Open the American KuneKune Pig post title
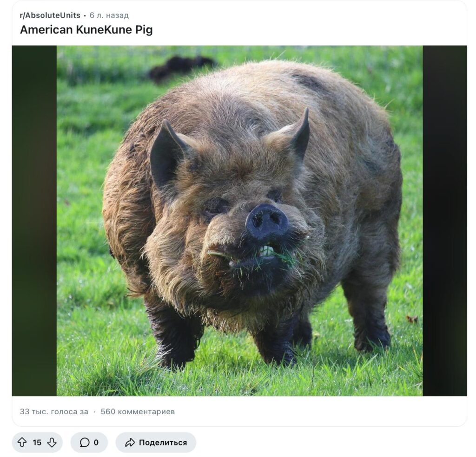The image size is (476, 457). click(x=86, y=30)
